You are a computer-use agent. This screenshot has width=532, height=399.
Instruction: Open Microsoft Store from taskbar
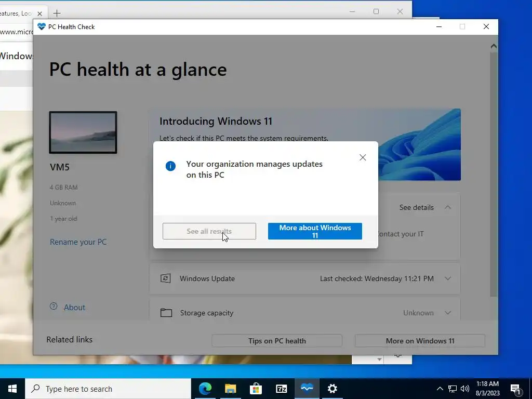pyautogui.click(x=256, y=389)
